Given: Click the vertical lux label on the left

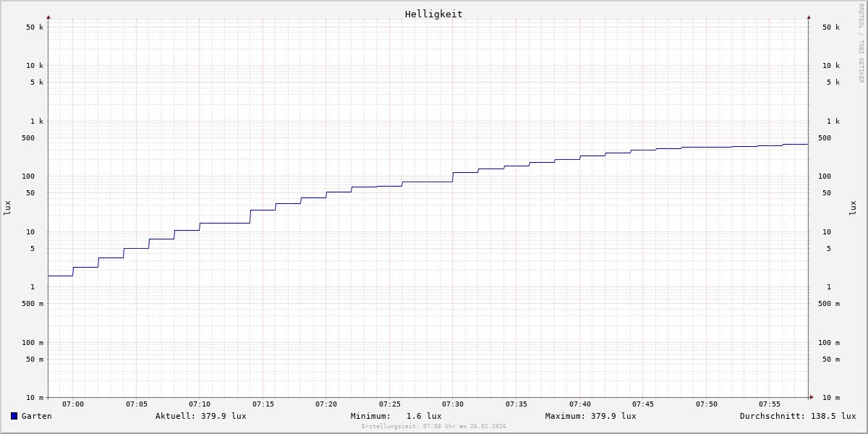Looking at the screenshot, I should tap(7, 208).
